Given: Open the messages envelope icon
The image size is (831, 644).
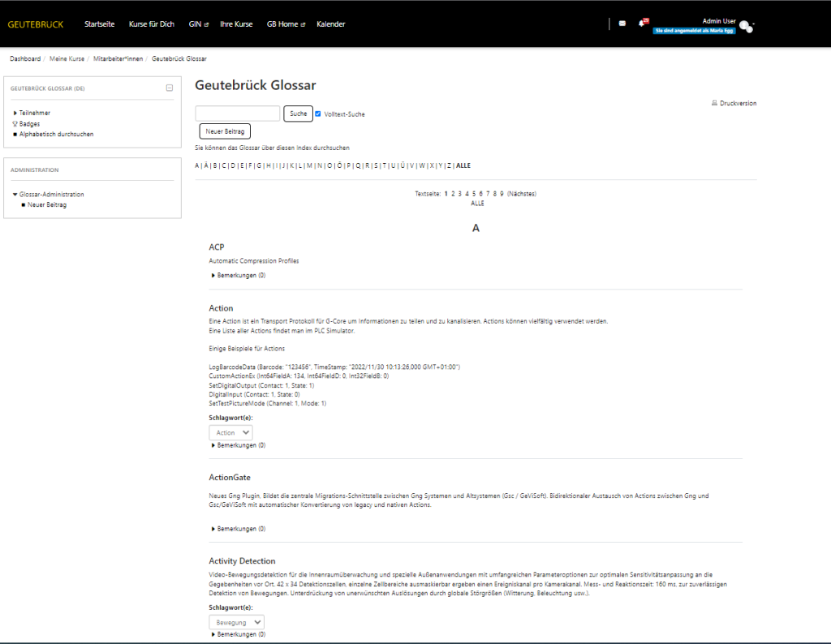Looking at the screenshot, I should 622,24.
